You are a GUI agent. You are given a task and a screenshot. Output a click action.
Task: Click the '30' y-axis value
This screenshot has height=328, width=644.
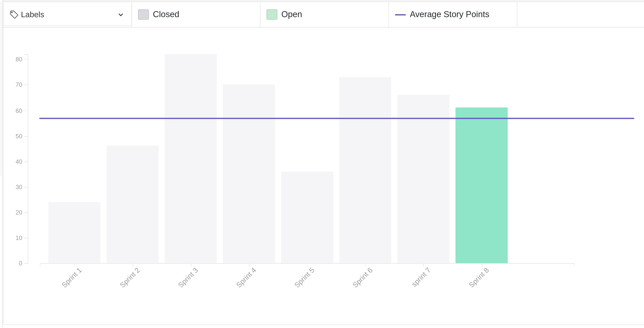19,187
